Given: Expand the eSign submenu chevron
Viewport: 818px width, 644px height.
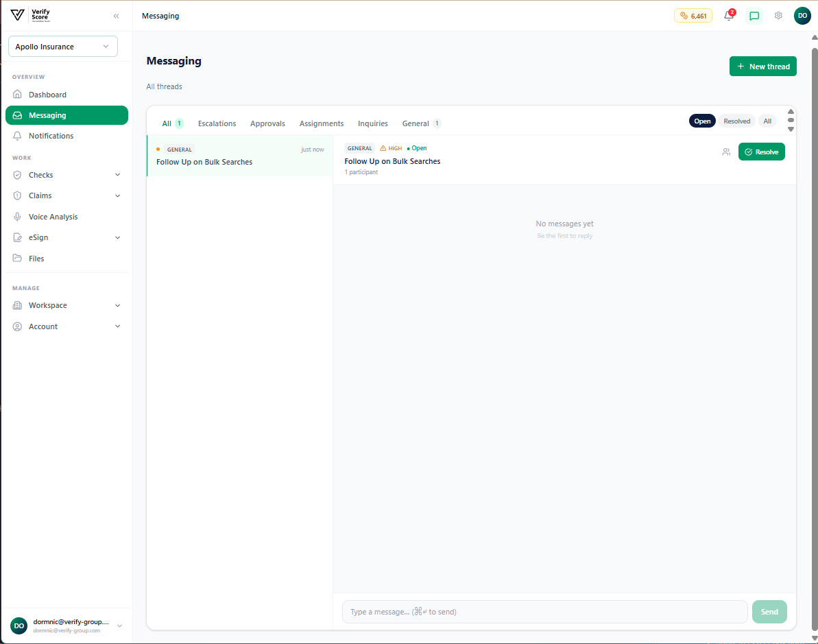Looking at the screenshot, I should click(117, 237).
